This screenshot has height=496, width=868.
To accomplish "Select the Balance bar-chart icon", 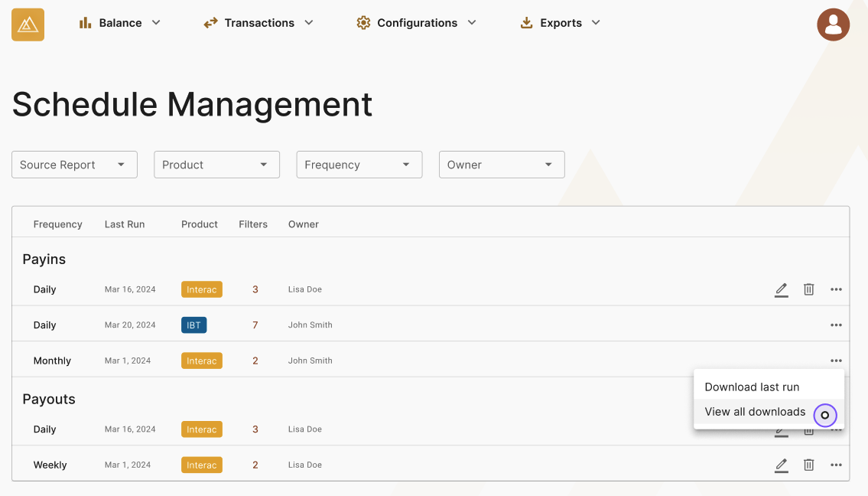I will click(86, 22).
